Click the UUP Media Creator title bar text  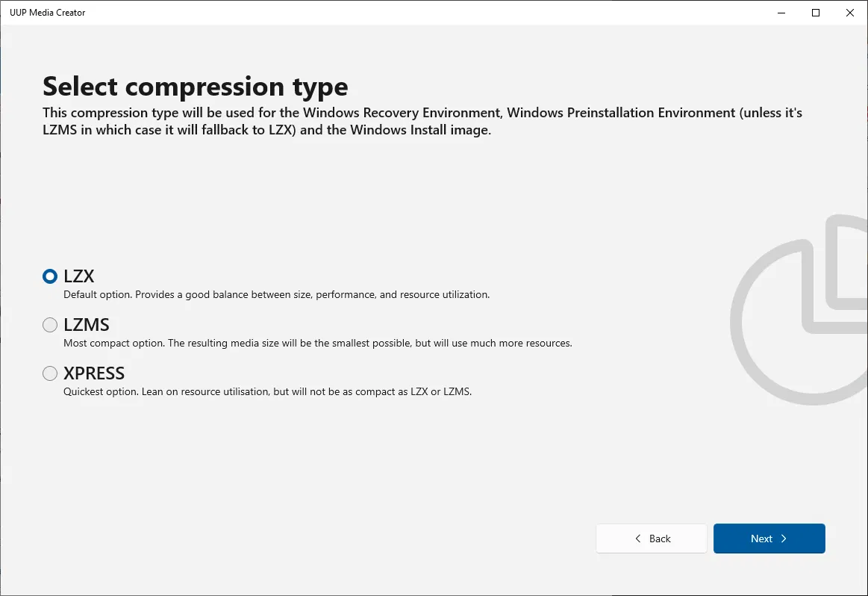coord(48,13)
